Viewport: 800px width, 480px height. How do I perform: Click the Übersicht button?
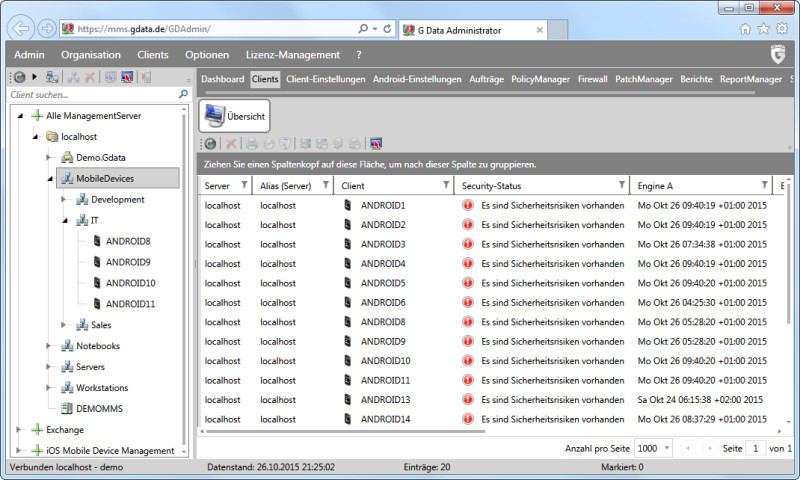coord(234,116)
